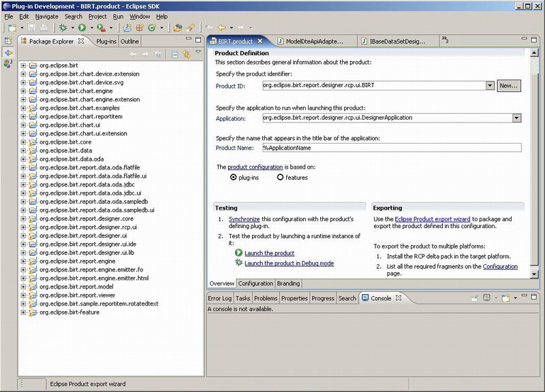
Task: Click the yellow Back navigation arrow
Action: pos(221,27)
